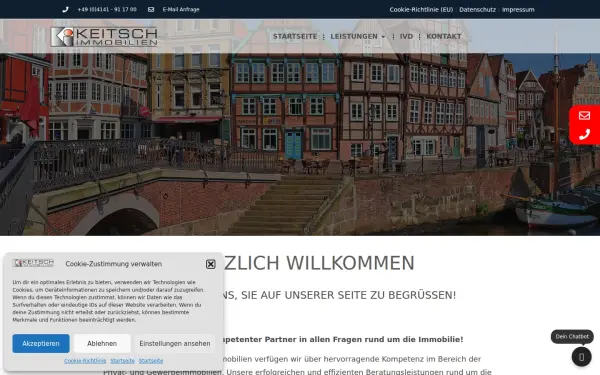Open the round chatbot button
600x375 pixels.
point(582,357)
